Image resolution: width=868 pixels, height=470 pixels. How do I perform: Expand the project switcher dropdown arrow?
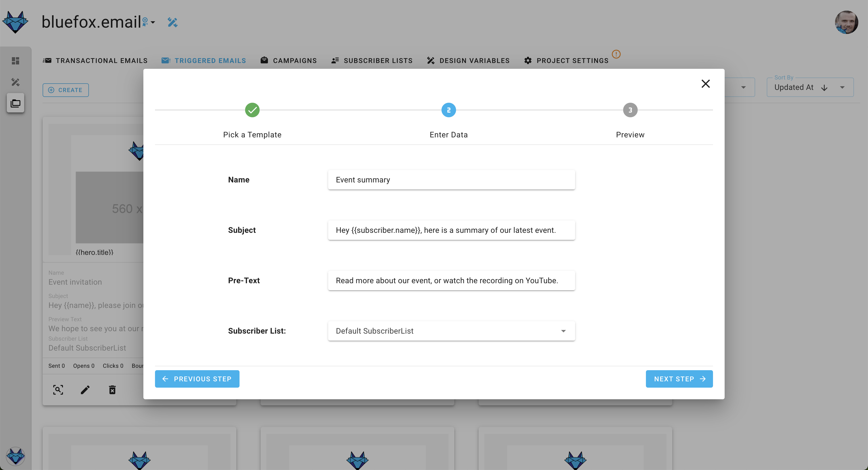(153, 22)
